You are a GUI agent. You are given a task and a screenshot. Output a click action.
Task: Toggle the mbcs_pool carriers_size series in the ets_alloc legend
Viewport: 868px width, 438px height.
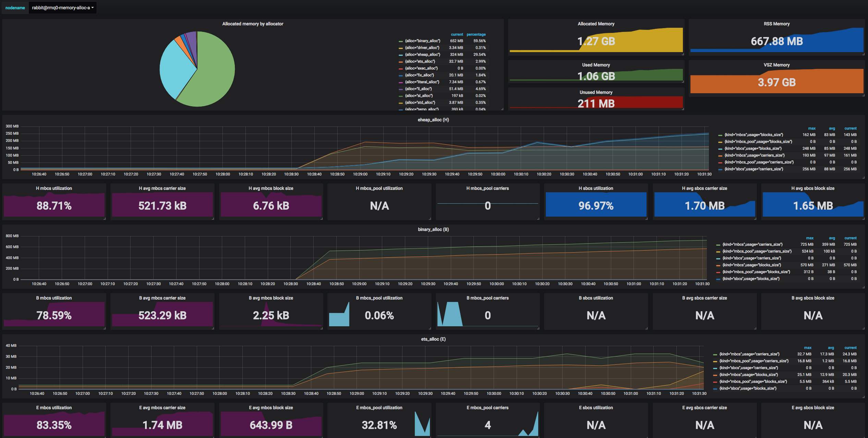[x=754, y=361]
